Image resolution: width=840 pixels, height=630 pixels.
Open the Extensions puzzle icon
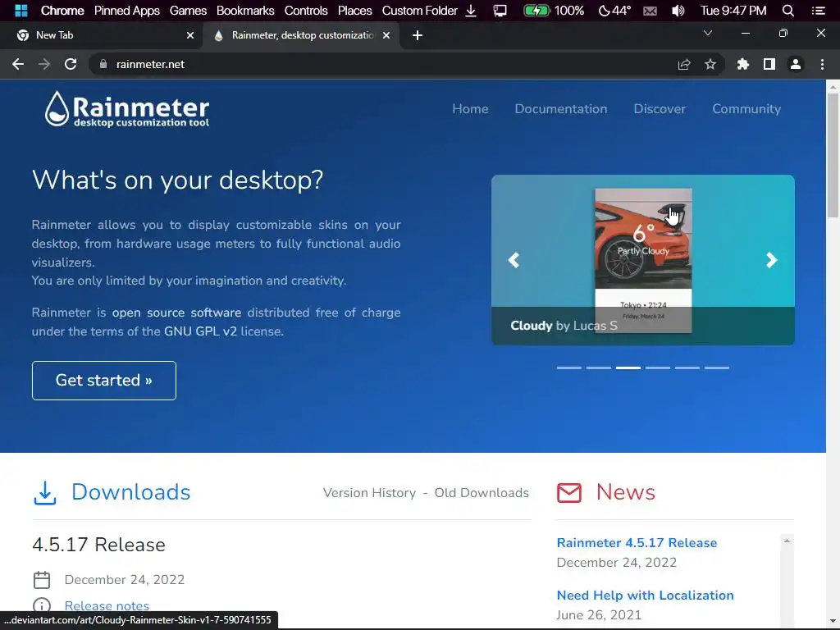[x=743, y=64]
